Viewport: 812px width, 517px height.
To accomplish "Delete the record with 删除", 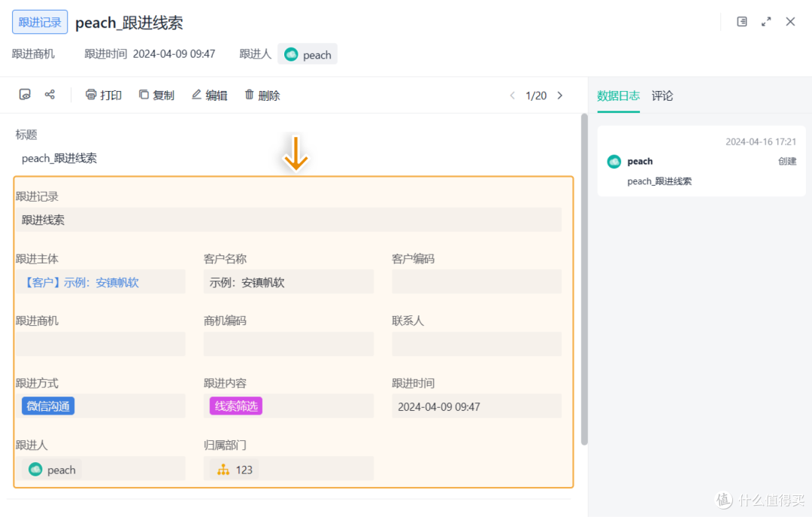I will click(x=262, y=95).
